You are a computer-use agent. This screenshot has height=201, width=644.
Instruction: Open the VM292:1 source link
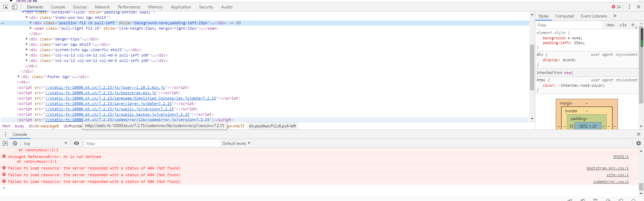[x=621, y=157]
